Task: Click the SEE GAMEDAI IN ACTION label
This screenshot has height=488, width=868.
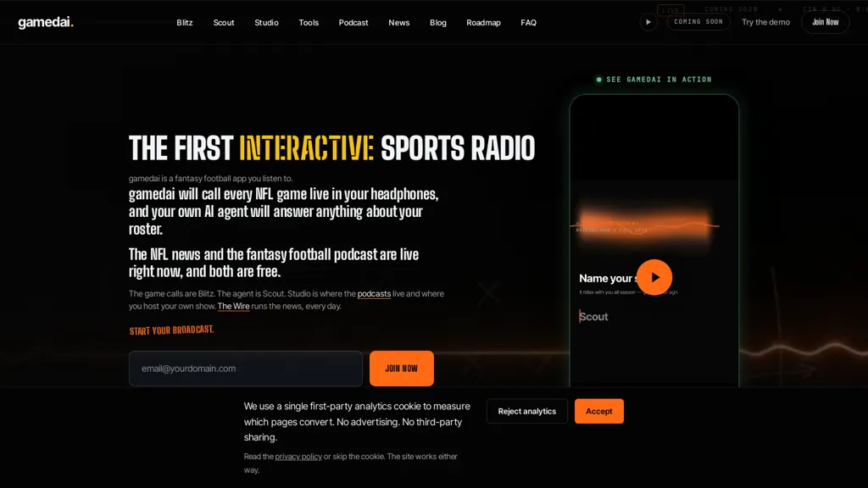Action: pyautogui.click(x=654, y=80)
